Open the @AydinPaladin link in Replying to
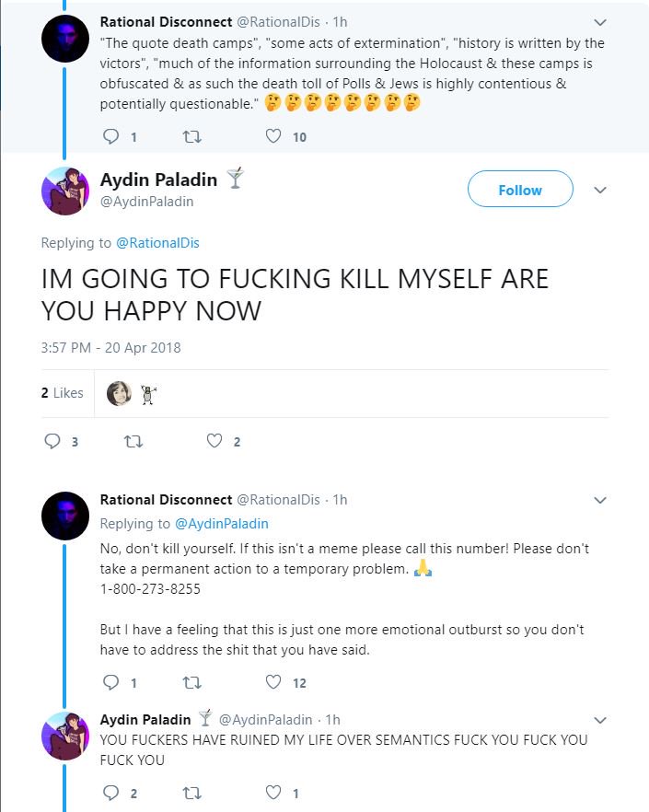Viewport: 649px width, 812px height. (x=221, y=524)
